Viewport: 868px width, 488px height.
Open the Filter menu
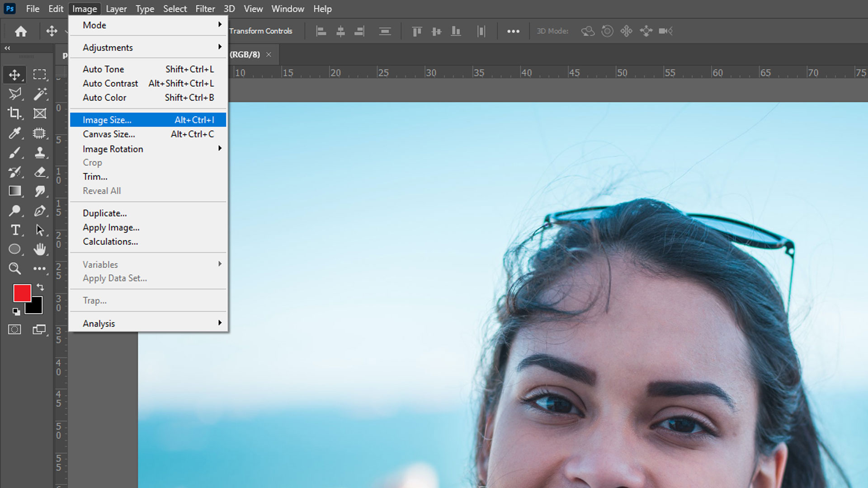pos(205,9)
